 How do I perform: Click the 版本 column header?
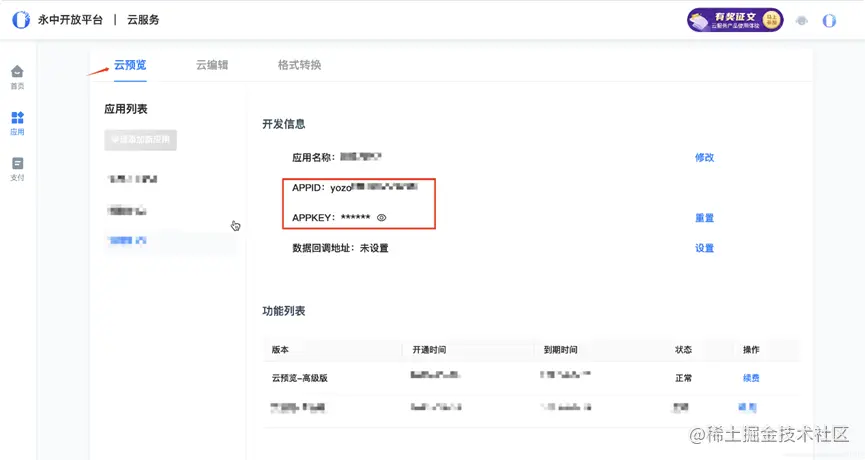tap(280, 350)
